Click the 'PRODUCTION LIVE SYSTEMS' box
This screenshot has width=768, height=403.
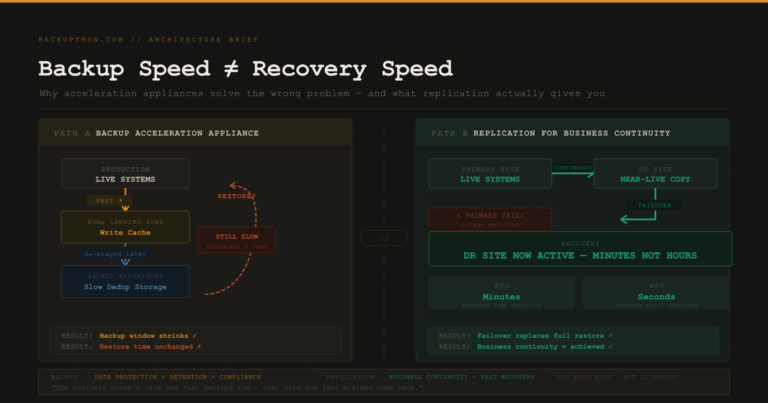(125, 173)
